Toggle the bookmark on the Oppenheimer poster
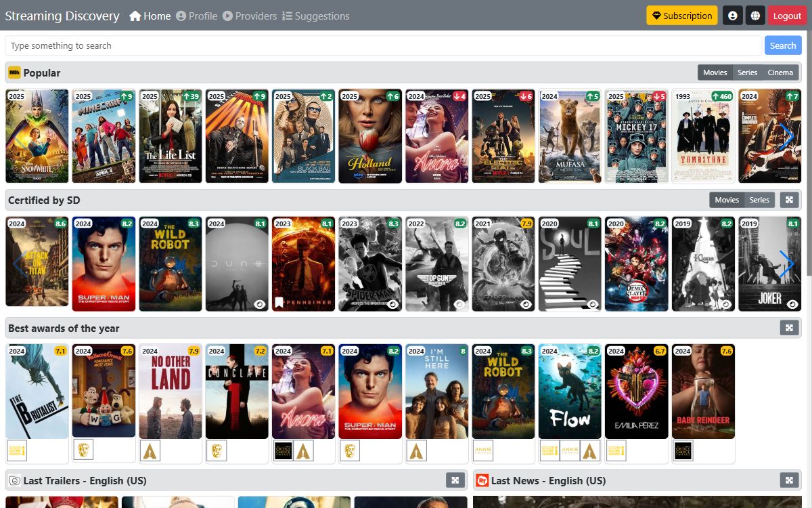 (x=279, y=301)
